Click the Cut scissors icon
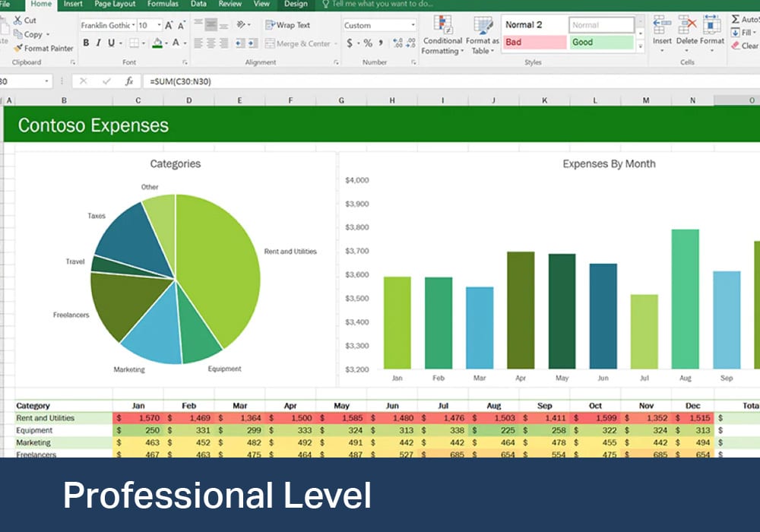This screenshot has width=760, height=532. click(18, 21)
